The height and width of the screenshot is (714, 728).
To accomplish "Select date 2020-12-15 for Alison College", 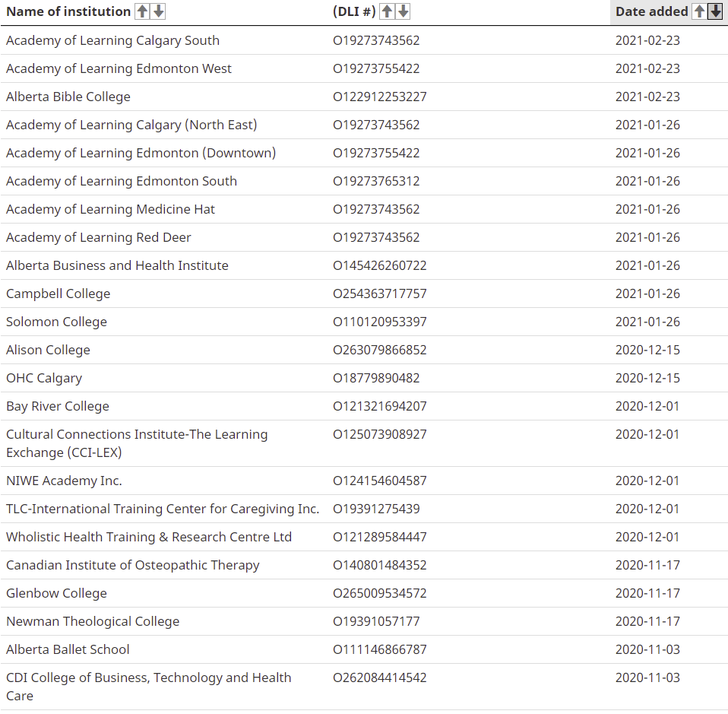I will point(647,350).
